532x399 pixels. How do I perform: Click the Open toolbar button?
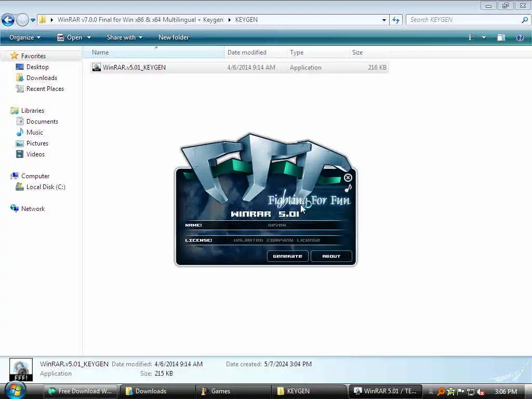coord(70,37)
